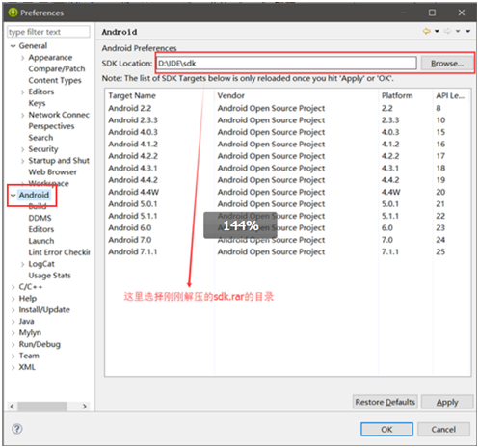
Task: Expand the Startup and Shutdown node
Action: point(22,161)
